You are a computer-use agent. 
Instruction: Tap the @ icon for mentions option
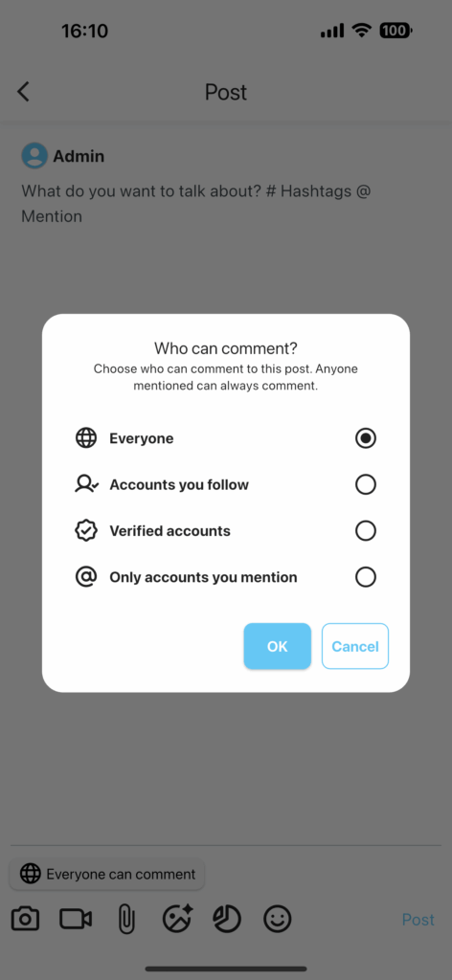point(86,577)
